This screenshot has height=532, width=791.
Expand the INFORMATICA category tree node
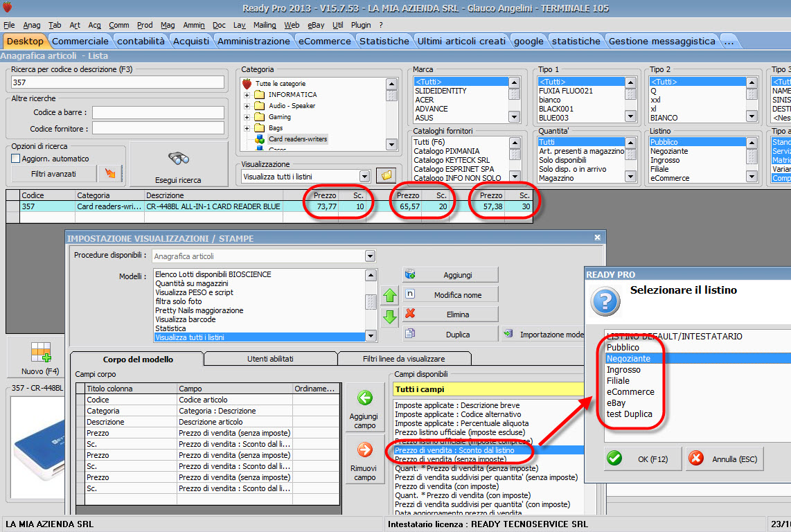pos(247,95)
